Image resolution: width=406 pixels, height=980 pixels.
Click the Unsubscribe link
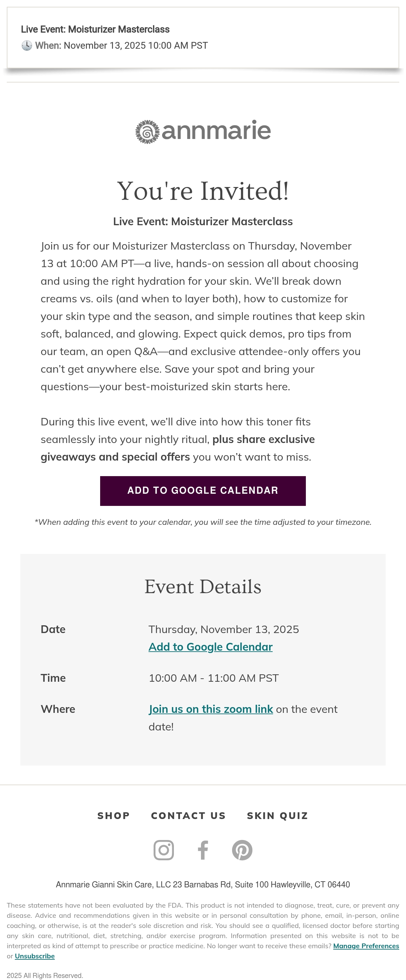click(35, 956)
